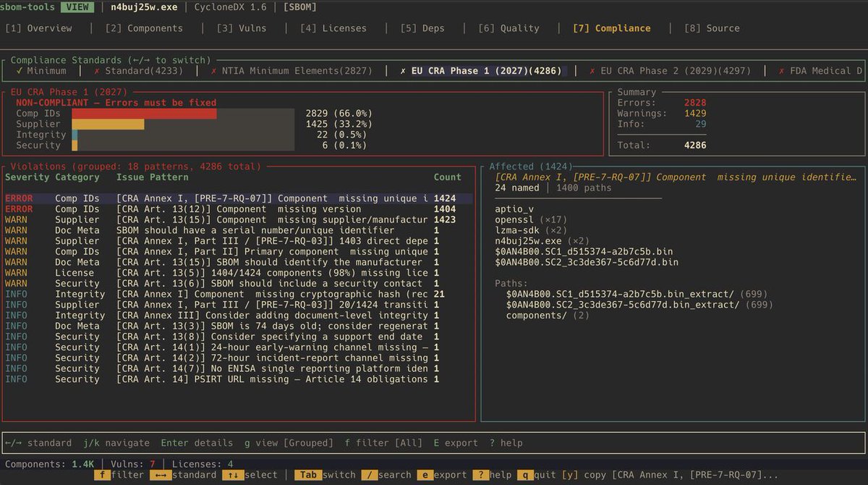Click the E export hint
Image resolution: width=868 pixels, height=485 pixels.
[456, 443]
